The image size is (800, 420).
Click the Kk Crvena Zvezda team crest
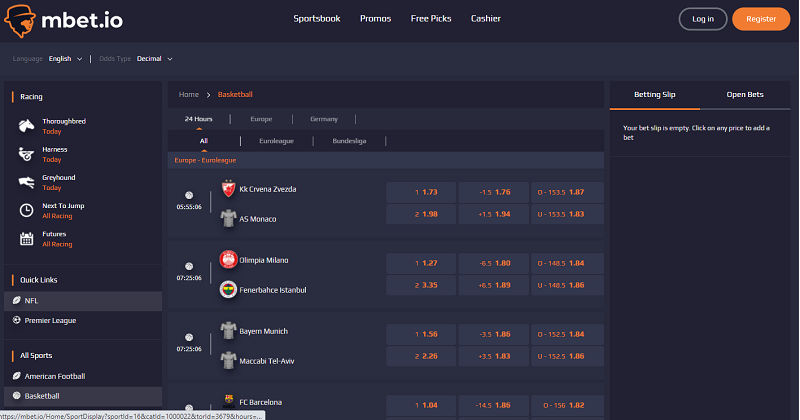tap(228, 189)
